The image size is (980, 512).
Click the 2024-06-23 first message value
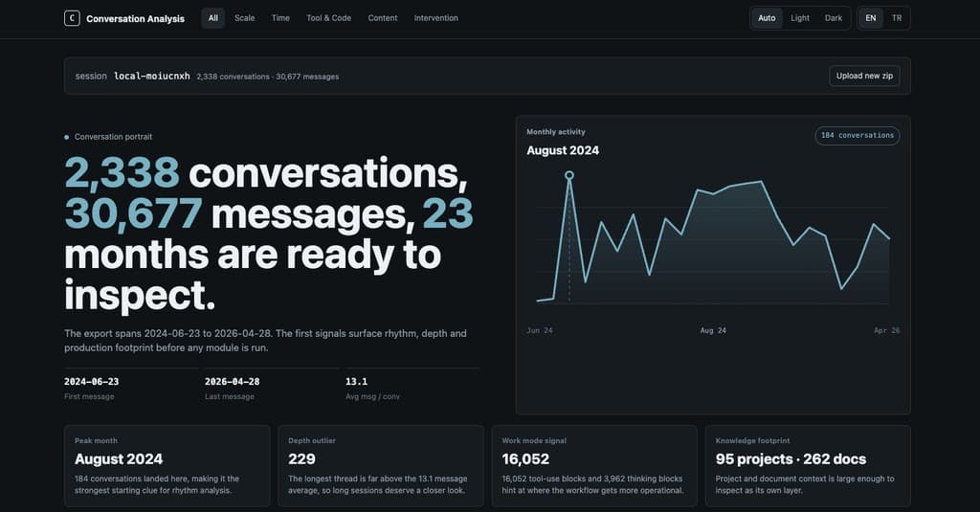coord(91,381)
